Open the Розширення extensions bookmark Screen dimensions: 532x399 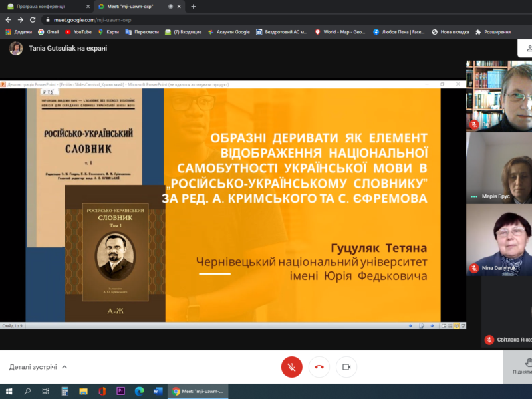click(493, 31)
